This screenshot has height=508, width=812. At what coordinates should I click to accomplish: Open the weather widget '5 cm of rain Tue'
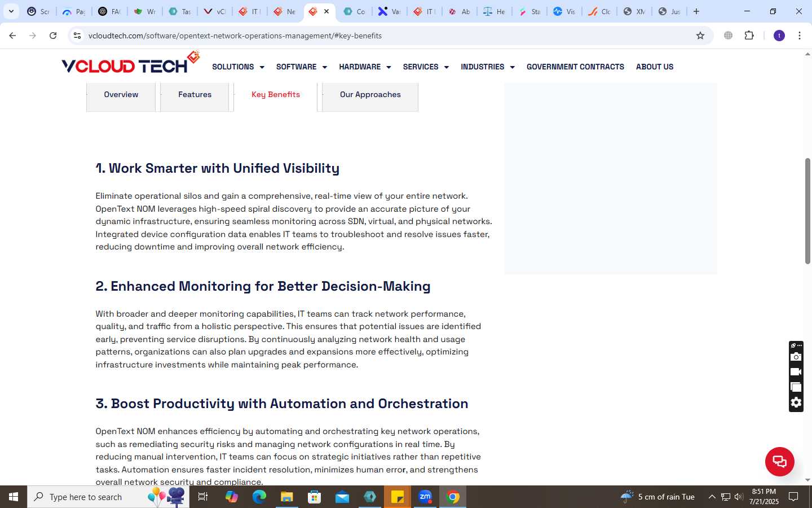coord(657,497)
